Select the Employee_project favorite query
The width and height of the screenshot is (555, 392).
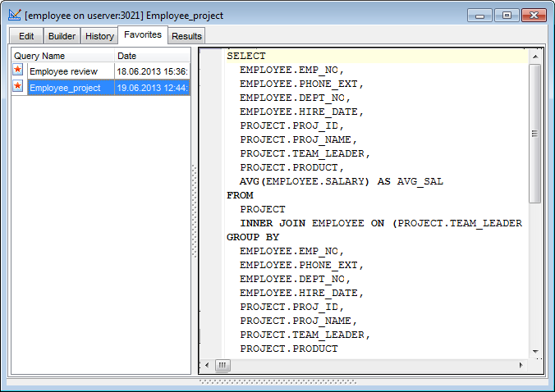coord(65,87)
